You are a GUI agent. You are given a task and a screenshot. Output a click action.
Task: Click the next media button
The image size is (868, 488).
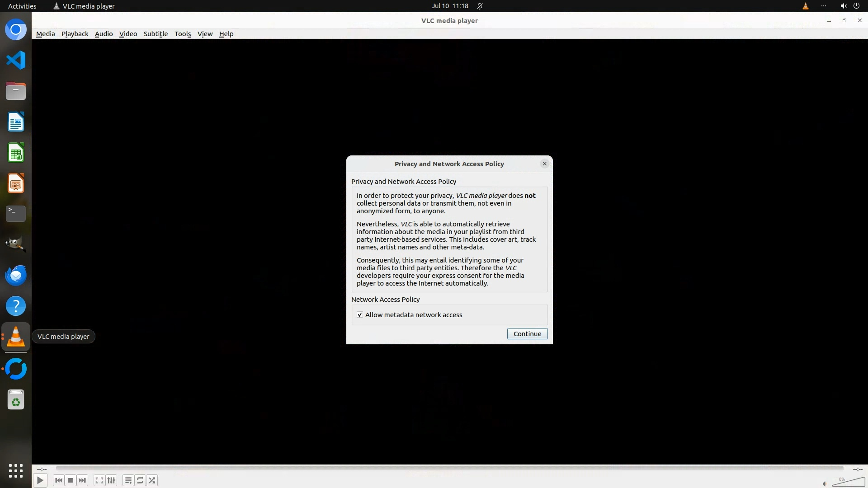click(x=82, y=480)
